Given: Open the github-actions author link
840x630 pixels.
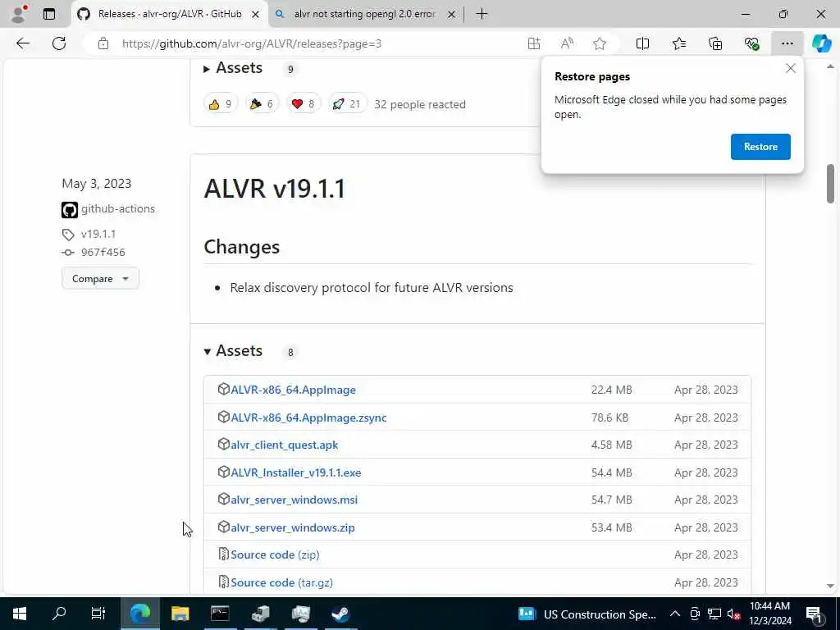Looking at the screenshot, I should 118,209.
